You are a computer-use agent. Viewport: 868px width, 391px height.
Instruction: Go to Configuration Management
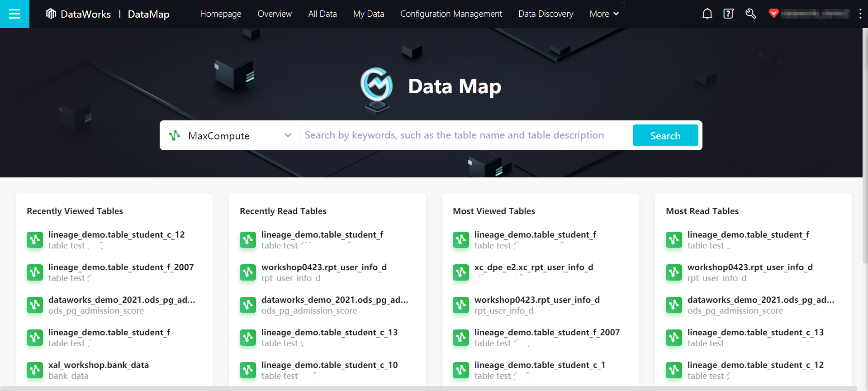click(451, 14)
